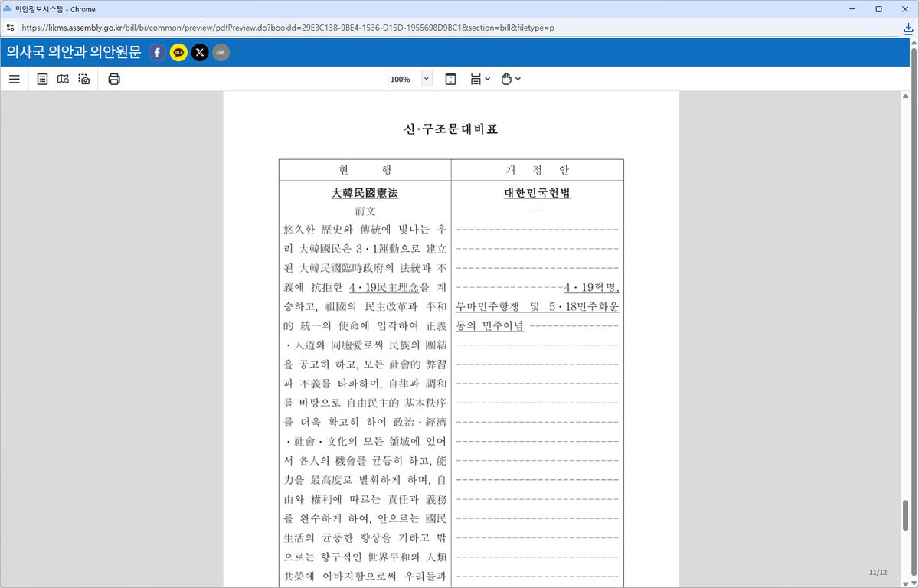
Task: Click the 100% zoom input field
Action: point(404,79)
